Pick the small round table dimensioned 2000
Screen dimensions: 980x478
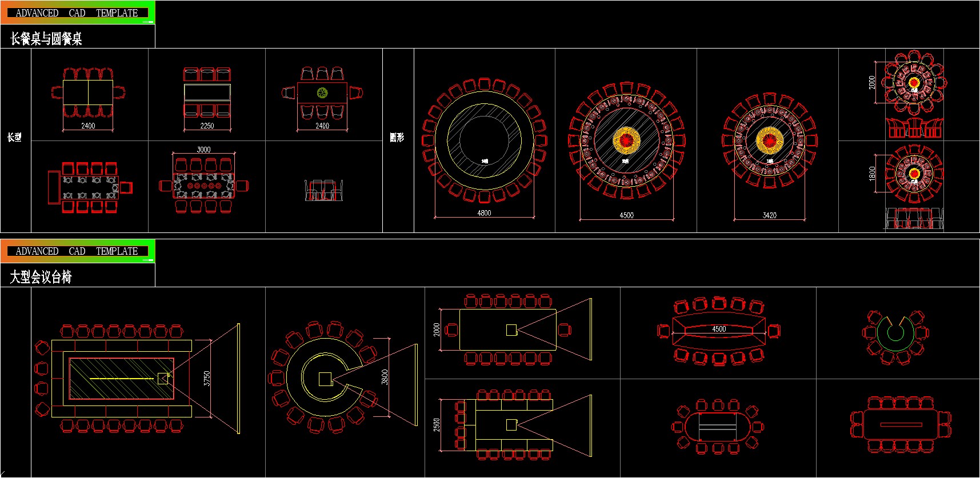pyautogui.click(x=914, y=83)
